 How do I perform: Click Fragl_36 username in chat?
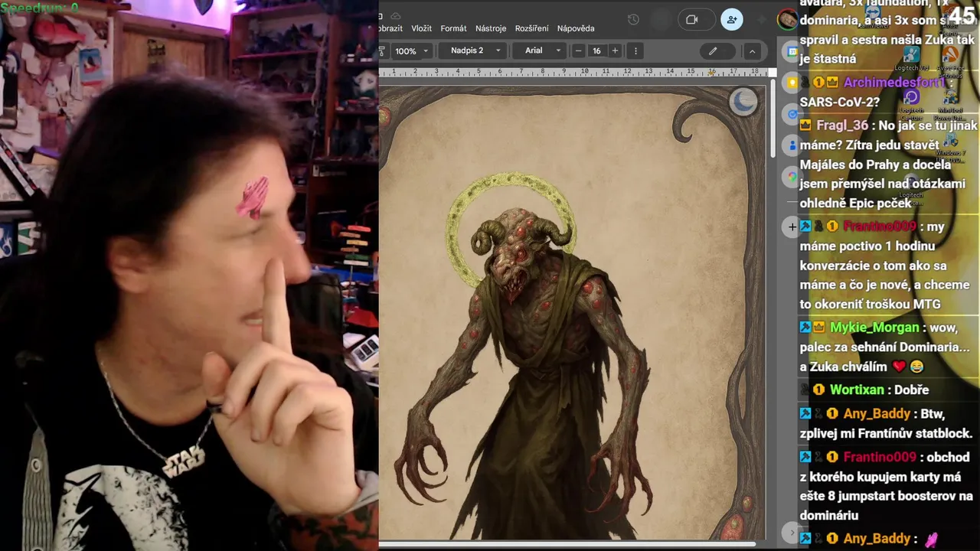[841, 125]
